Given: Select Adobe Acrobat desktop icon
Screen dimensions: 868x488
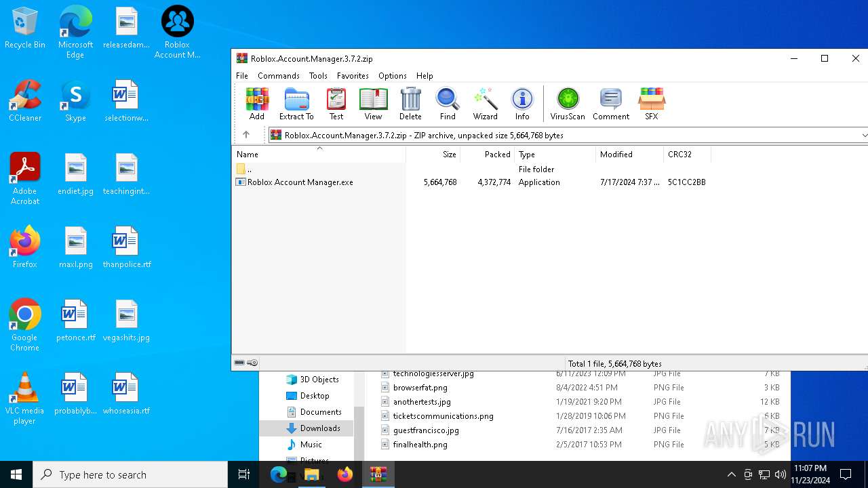Looking at the screenshot, I should 25,179.
